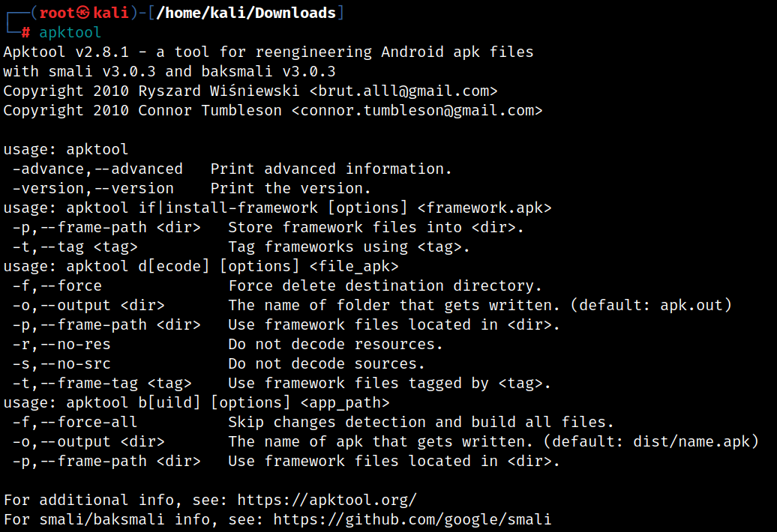This screenshot has width=777, height=532.
Task: Select the -advance,--advanced option text
Action: (x=97, y=169)
